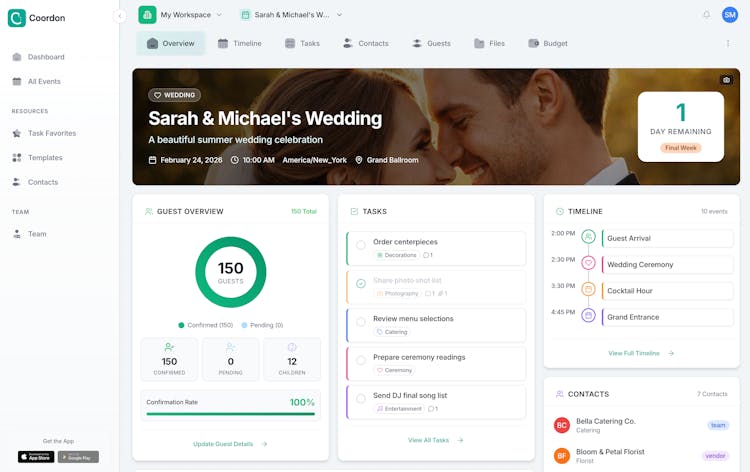
Task: Mark Review menu selections as complete
Action: (x=361, y=321)
